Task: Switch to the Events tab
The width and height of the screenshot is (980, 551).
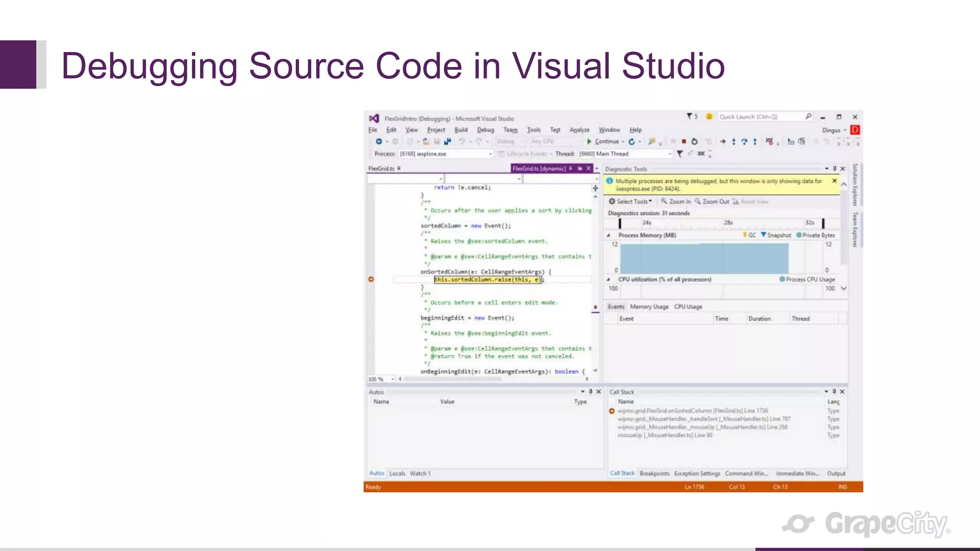Action: coord(616,307)
